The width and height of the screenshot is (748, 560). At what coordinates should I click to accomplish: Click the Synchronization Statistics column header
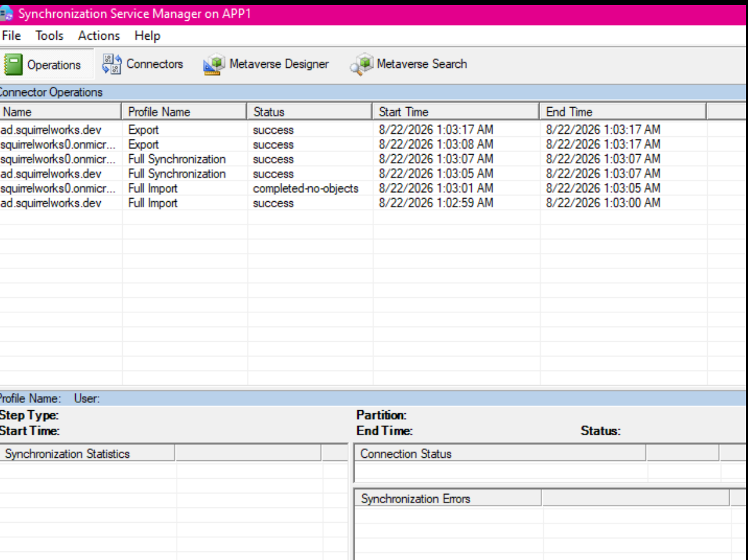(x=87, y=454)
